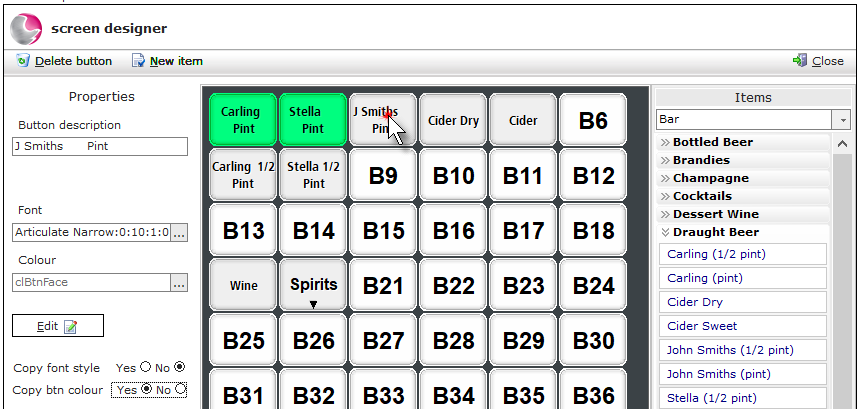Click items list scrollbar up arrow
The image size is (861, 409).
842,144
